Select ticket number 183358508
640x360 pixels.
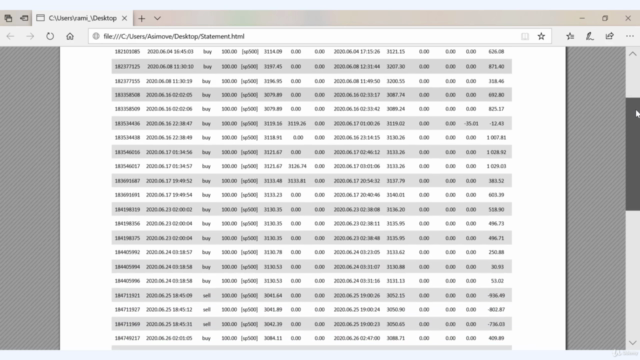[127, 95]
